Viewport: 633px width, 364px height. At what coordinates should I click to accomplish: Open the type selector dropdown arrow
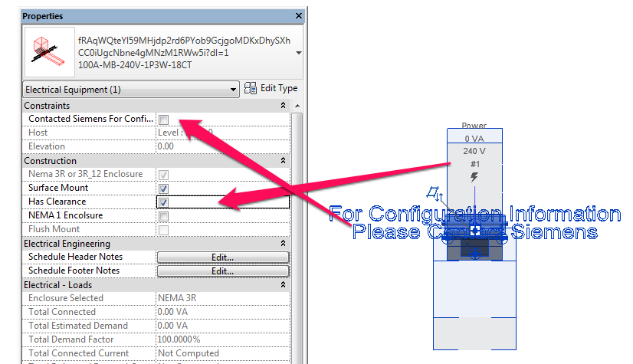coord(299,53)
